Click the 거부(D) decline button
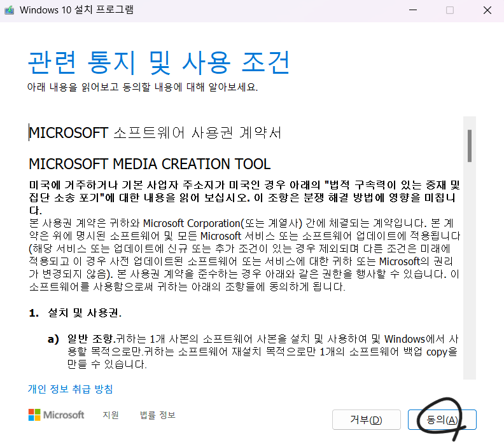504x447 pixels. click(367, 420)
